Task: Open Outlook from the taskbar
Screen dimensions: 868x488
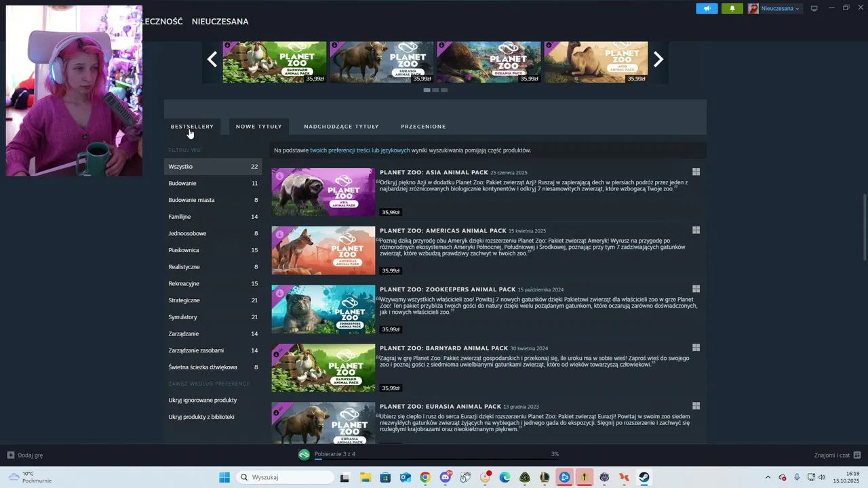Action: tap(405, 477)
